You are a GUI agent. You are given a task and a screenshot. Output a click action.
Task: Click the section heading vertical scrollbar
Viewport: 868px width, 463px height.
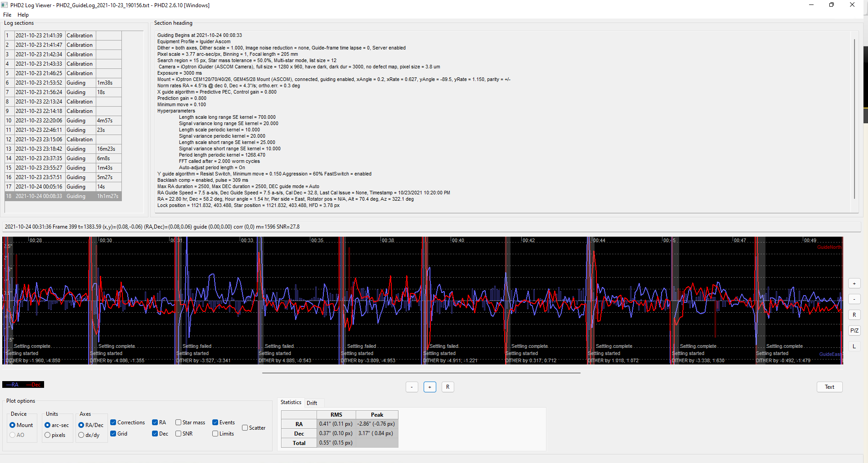click(x=855, y=119)
